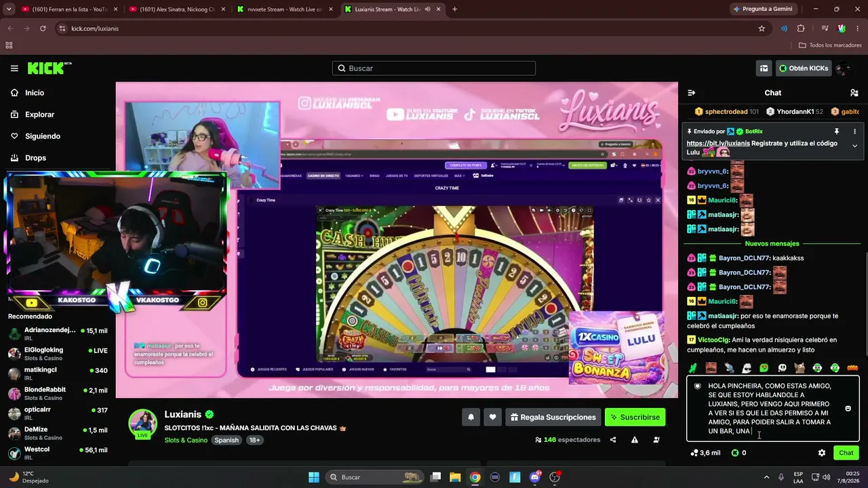Open a new browser tab
The image size is (868, 488).
click(454, 9)
